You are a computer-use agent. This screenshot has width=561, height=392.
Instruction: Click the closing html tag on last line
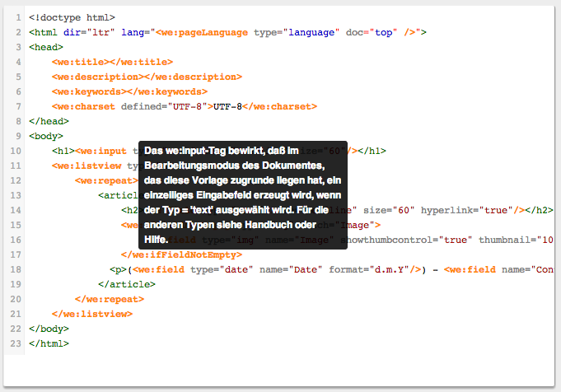pyautogui.click(x=49, y=343)
